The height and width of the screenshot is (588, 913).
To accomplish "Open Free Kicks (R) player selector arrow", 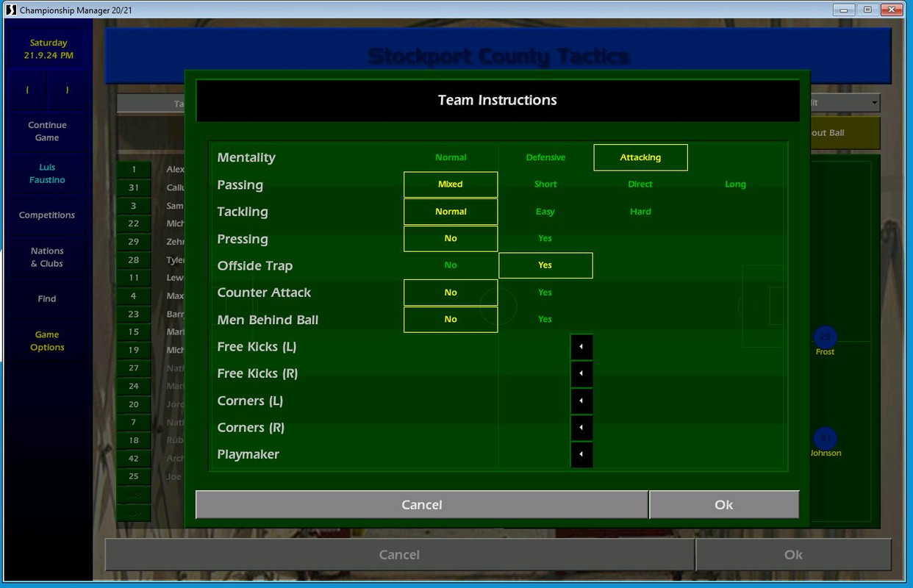I will pyautogui.click(x=581, y=373).
